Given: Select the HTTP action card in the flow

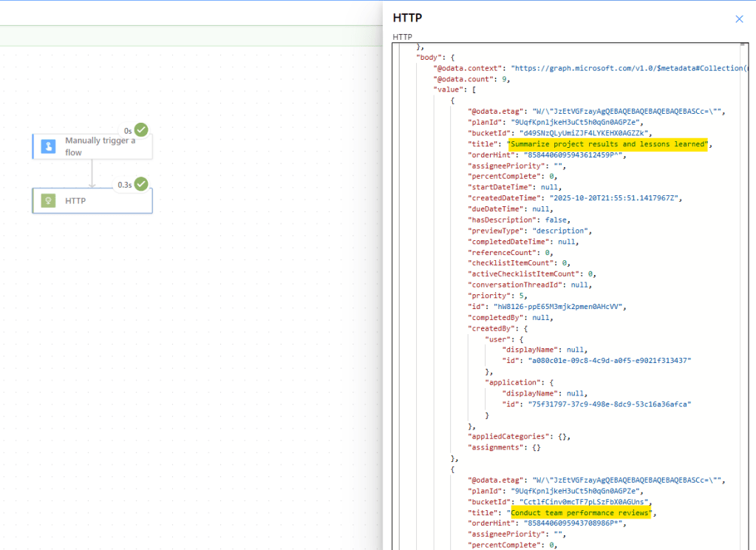Looking at the screenshot, I should 92,200.
